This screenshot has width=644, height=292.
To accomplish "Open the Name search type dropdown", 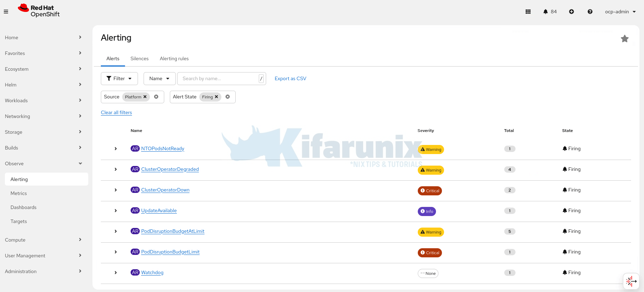I will (x=159, y=78).
